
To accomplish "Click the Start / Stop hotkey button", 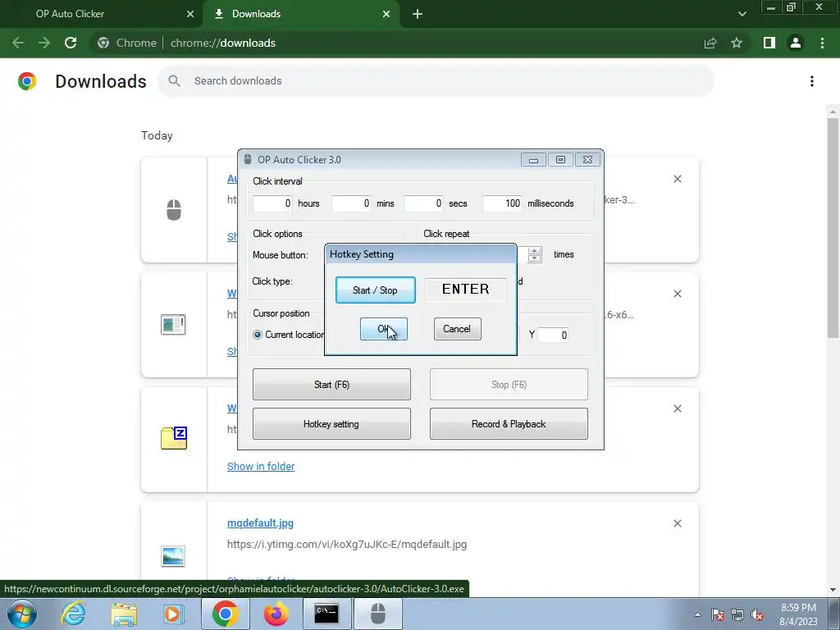I will tap(375, 290).
